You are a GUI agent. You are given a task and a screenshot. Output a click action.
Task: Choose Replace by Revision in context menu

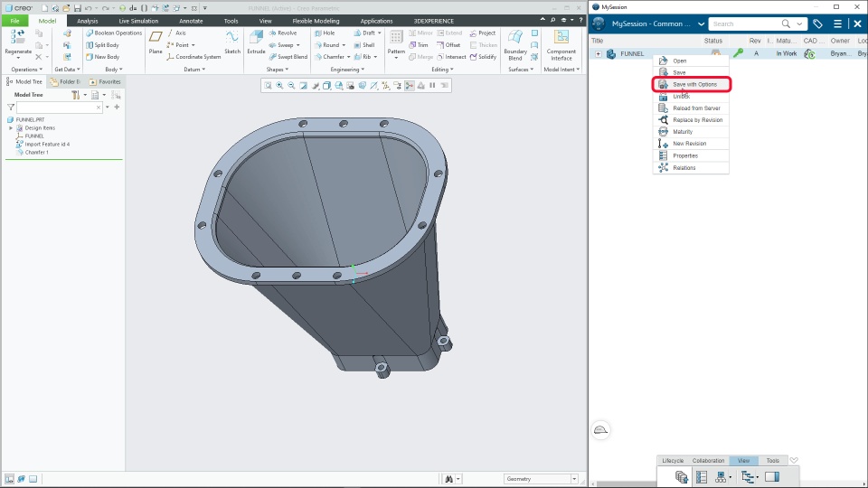[692, 120]
